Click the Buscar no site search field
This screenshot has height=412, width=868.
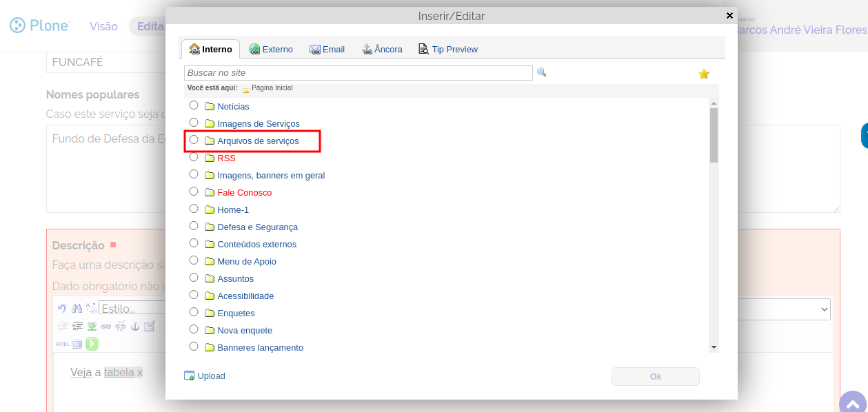pyautogui.click(x=358, y=73)
